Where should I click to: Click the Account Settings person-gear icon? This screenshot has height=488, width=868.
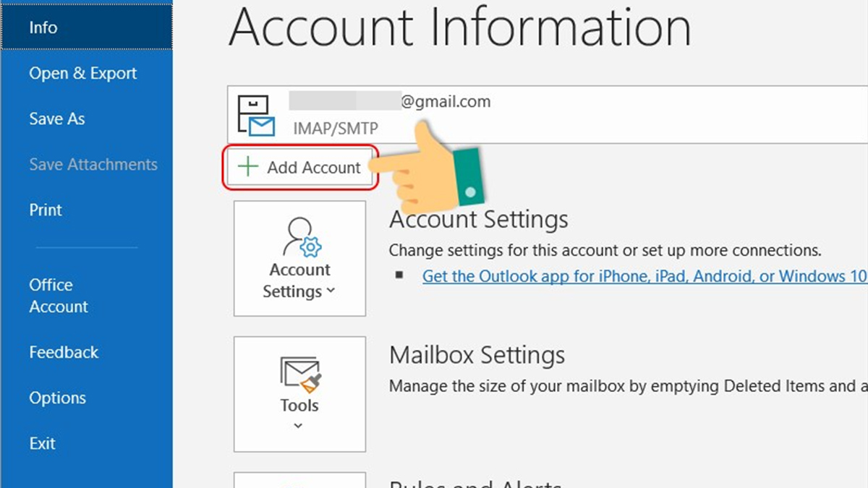[x=300, y=238]
